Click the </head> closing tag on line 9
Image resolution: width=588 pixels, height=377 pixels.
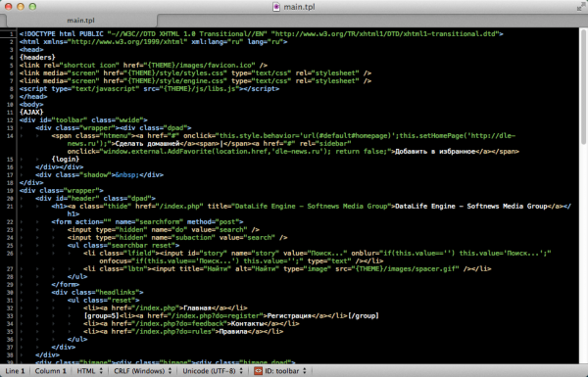(x=33, y=97)
